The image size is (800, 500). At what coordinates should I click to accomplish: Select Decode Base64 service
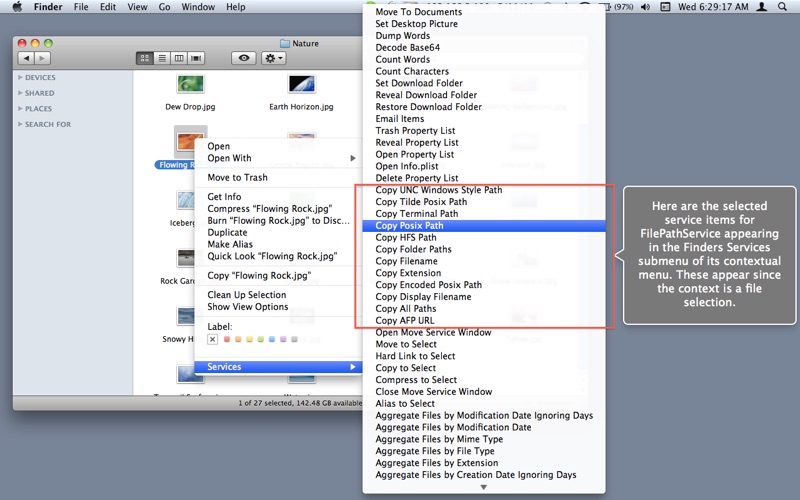point(484,47)
